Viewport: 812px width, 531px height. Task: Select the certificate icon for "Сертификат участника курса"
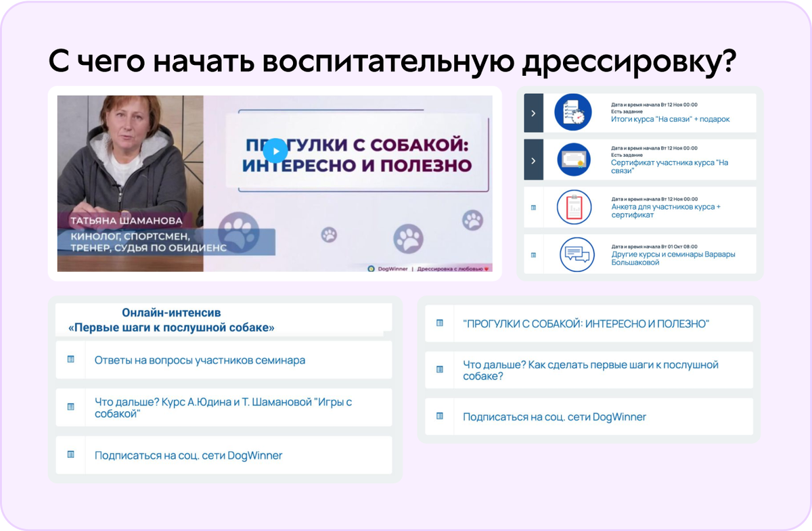click(x=573, y=160)
